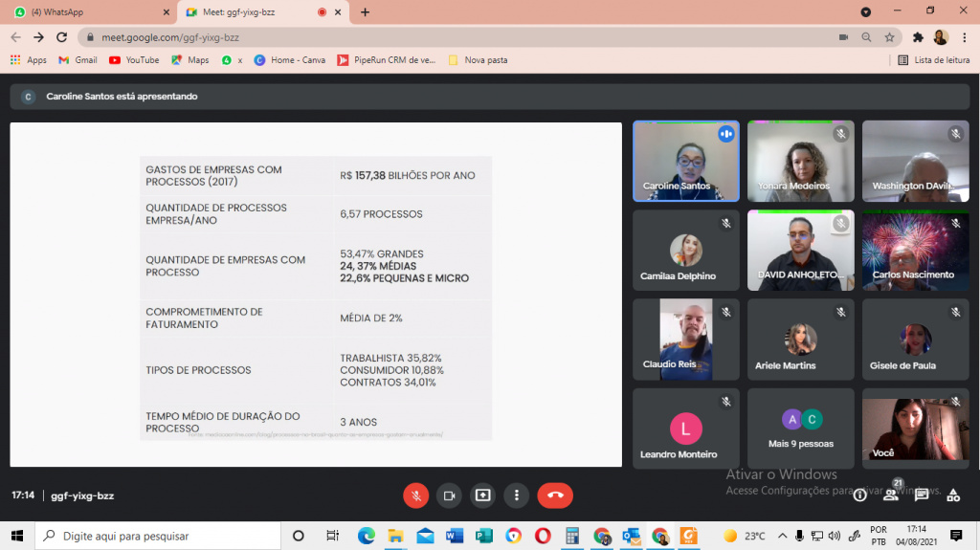Click the present screen now icon
Screen dimensions: 980x550
483,495
